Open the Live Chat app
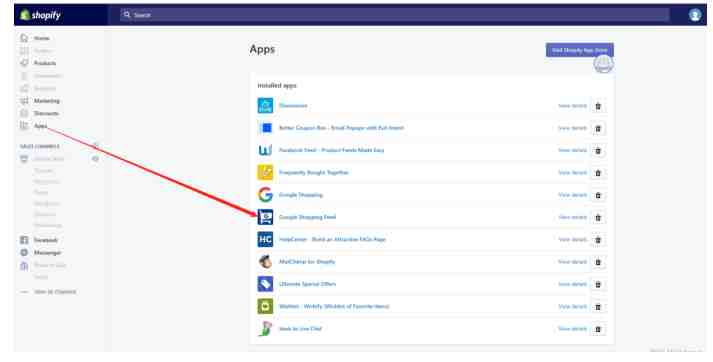 click(300, 328)
